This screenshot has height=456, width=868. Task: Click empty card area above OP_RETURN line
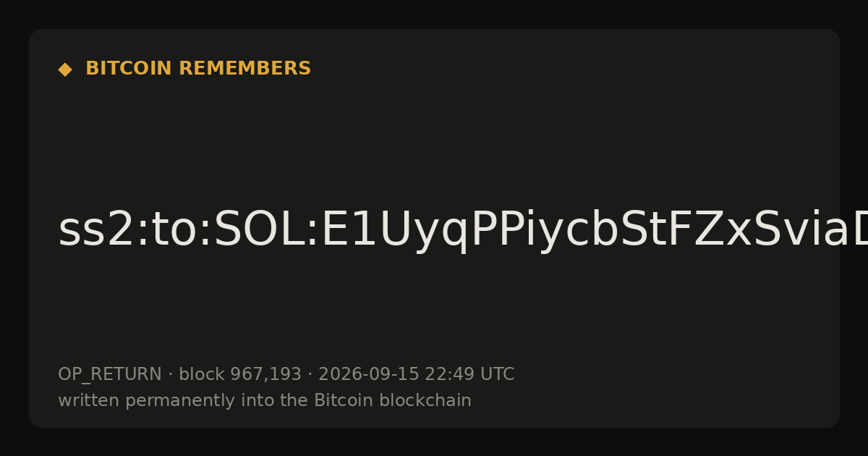[434, 311]
